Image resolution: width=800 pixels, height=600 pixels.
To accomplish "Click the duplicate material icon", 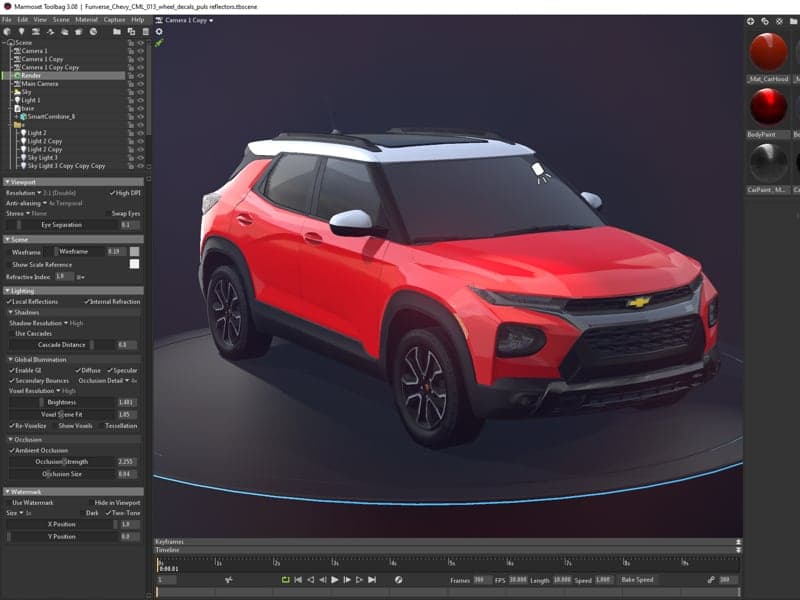I will click(x=765, y=21).
